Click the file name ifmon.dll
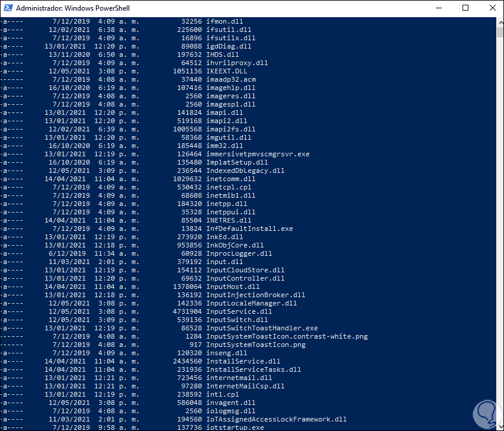The image size is (504, 431). [x=224, y=21]
